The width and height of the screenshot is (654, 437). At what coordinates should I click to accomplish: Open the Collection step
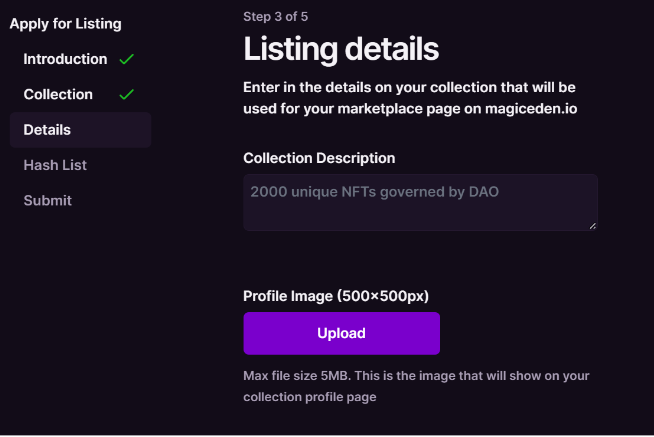pos(58,94)
